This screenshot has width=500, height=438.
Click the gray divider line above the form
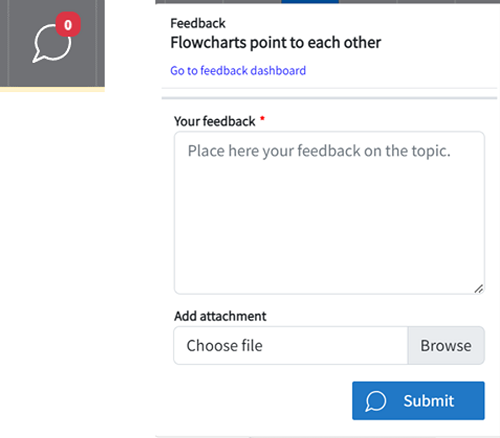pyautogui.click(x=329, y=98)
